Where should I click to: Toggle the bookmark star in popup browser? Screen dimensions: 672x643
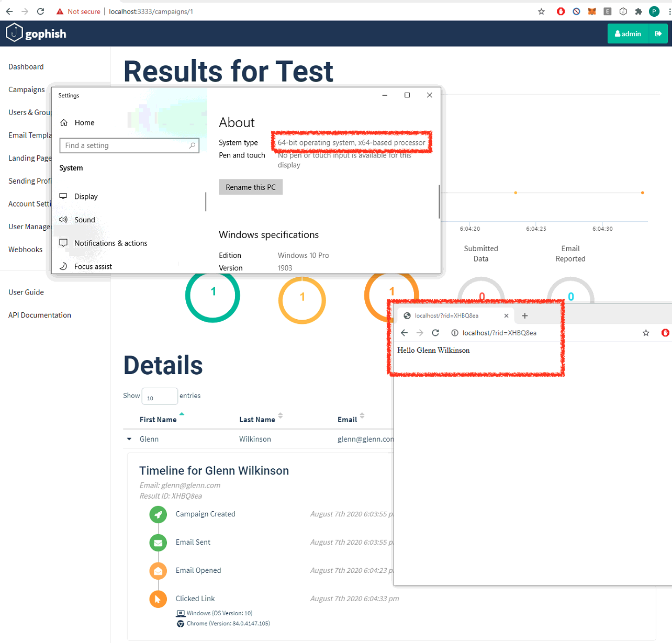click(x=645, y=333)
